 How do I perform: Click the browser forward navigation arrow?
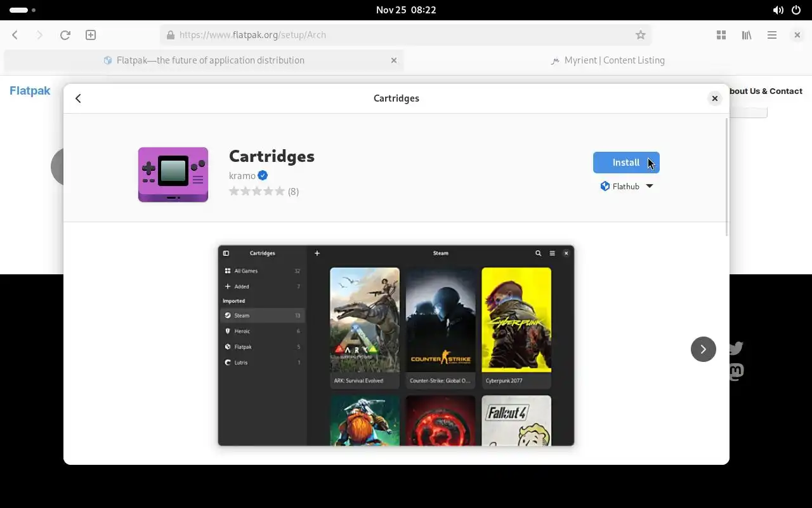pyautogui.click(x=39, y=35)
